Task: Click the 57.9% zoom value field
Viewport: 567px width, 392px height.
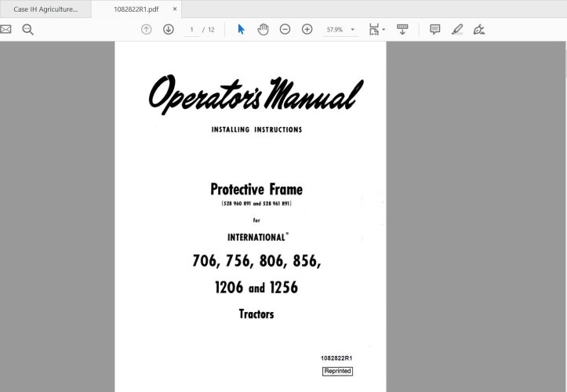Action: (x=335, y=30)
